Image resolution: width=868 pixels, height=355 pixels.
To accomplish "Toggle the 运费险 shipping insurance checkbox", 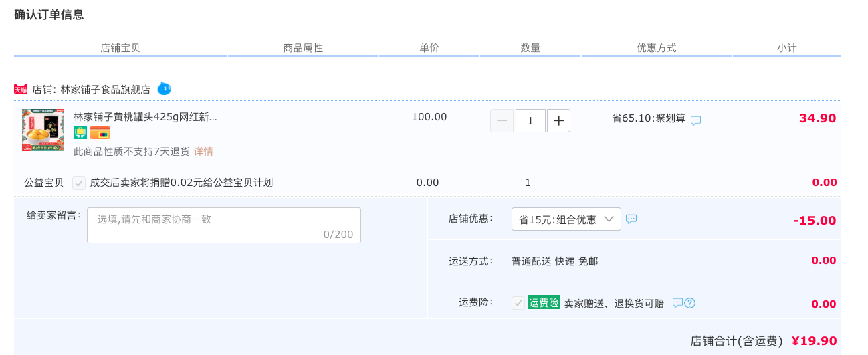I will (518, 303).
